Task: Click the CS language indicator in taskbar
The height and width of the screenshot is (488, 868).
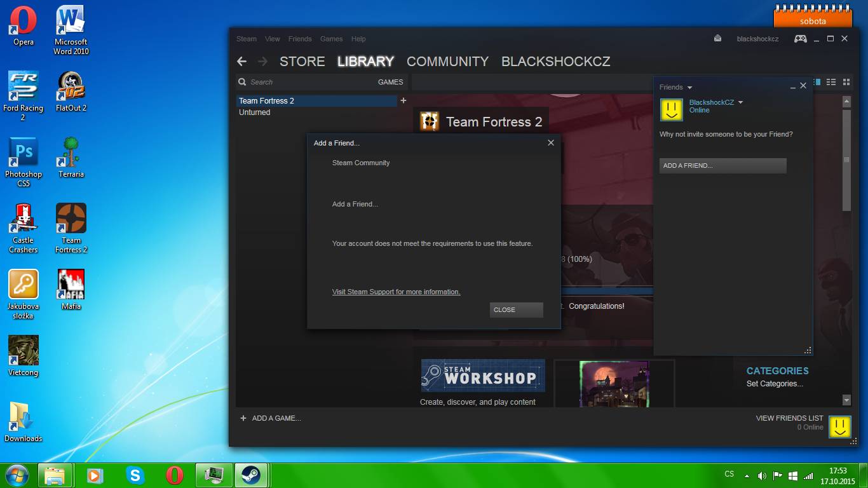Action: point(729,474)
